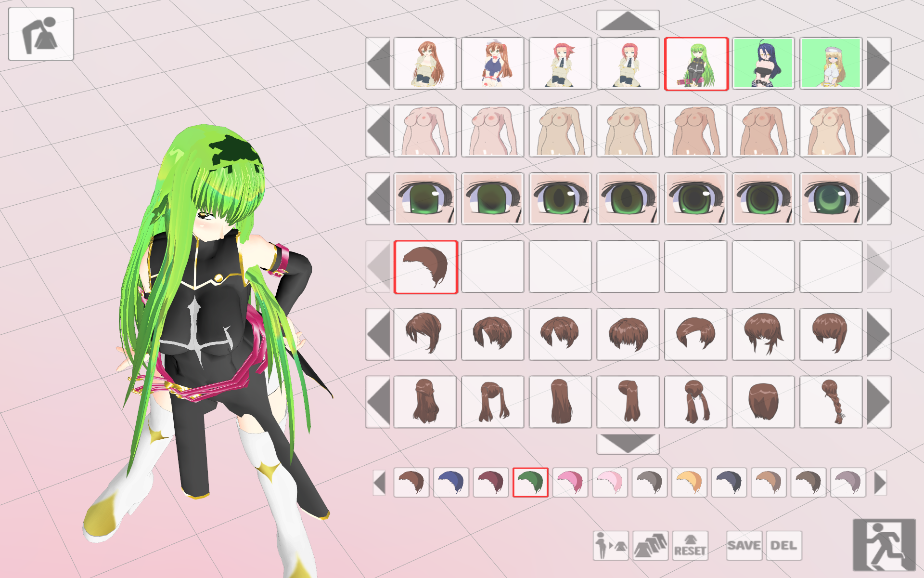Choose the twin-tail back hair style
Viewport: 924px width, 578px height.
pyautogui.click(x=492, y=402)
